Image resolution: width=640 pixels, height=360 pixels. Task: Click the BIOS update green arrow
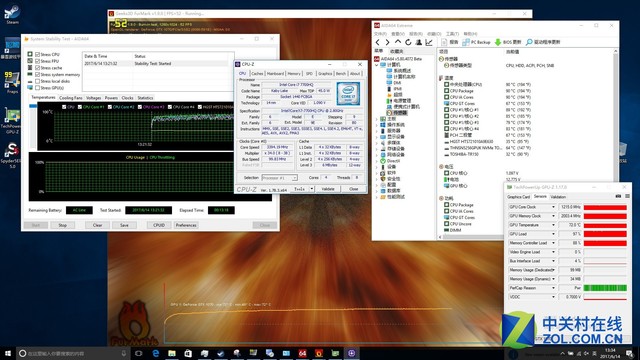(x=498, y=42)
